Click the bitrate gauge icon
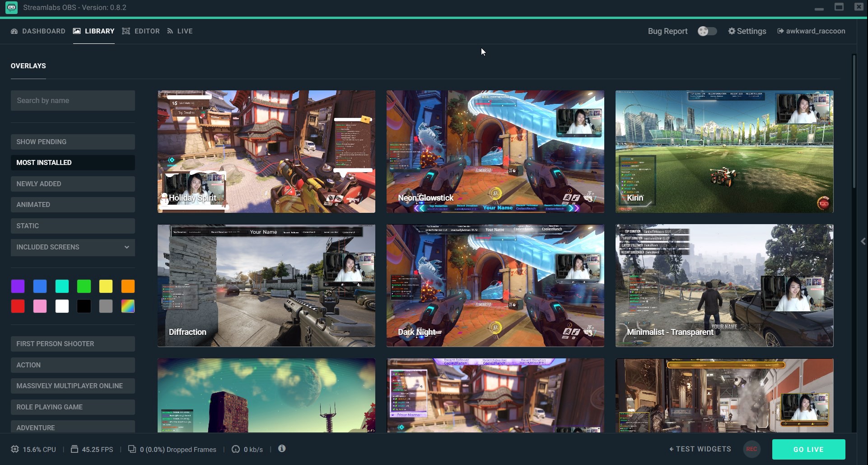Screen dimensions: 868x465 click(x=235, y=449)
